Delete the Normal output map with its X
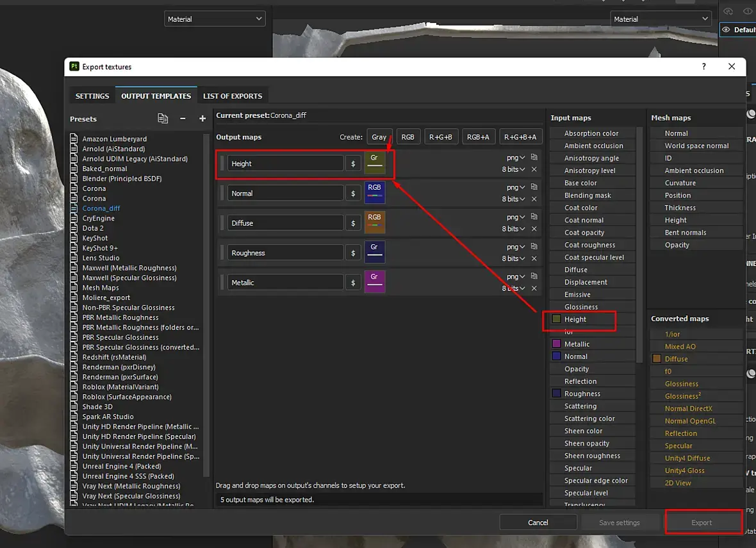Viewport: 756px width, 548px height. click(534, 199)
